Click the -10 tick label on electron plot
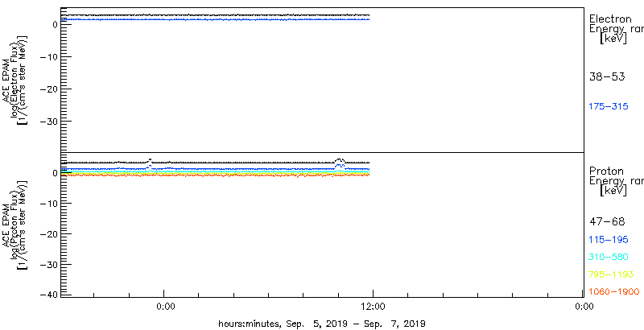 50,56
